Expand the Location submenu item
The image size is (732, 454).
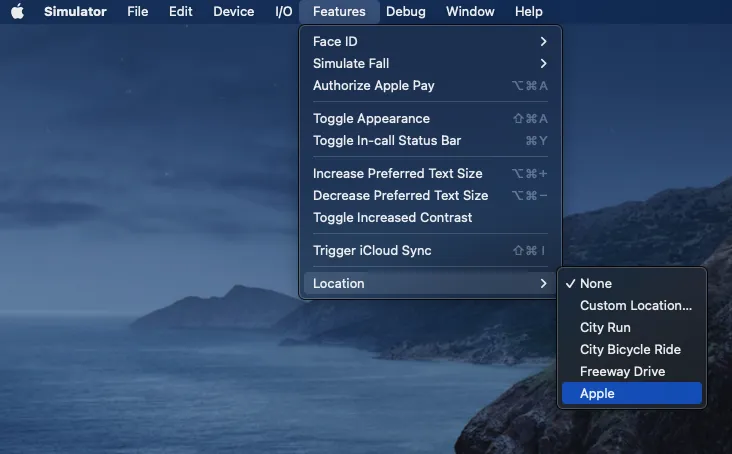(430, 283)
